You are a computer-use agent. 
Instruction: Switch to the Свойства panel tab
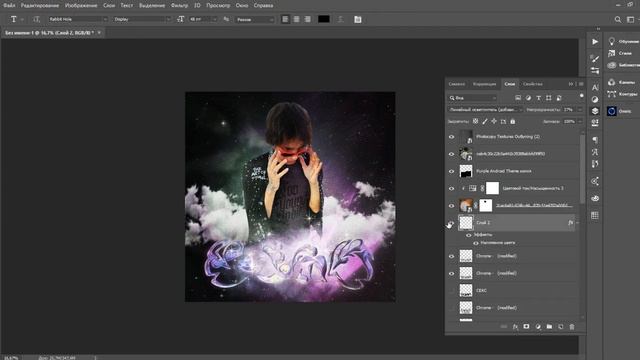[x=532, y=84]
